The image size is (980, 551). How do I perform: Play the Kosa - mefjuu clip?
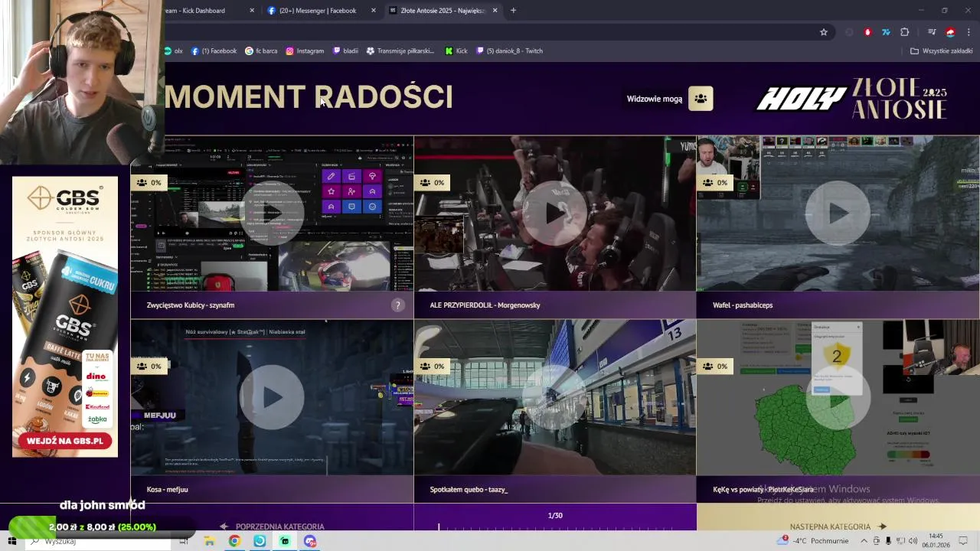click(x=272, y=397)
